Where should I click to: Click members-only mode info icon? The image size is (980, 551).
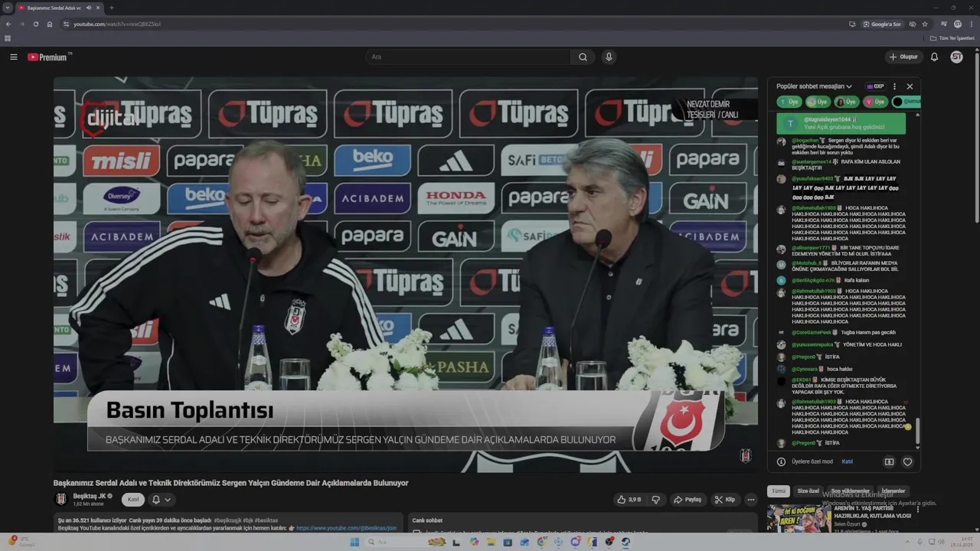pyautogui.click(x=781, y=461)
